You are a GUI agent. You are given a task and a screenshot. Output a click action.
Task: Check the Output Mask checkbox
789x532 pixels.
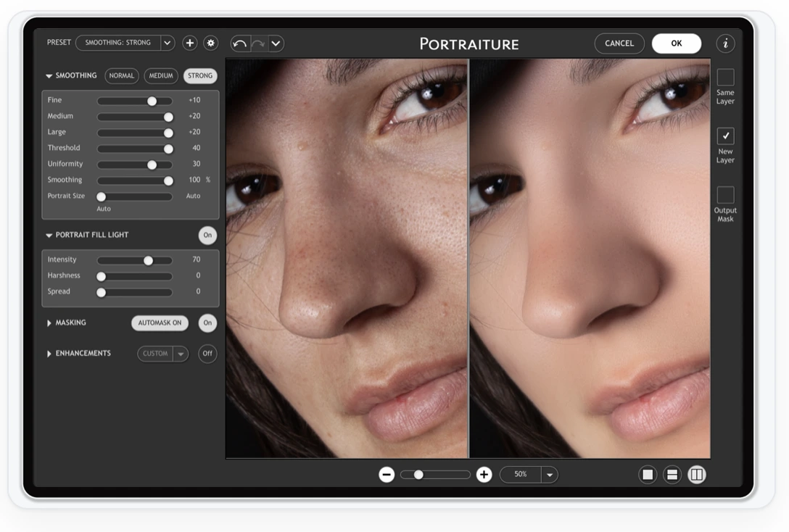726,194
